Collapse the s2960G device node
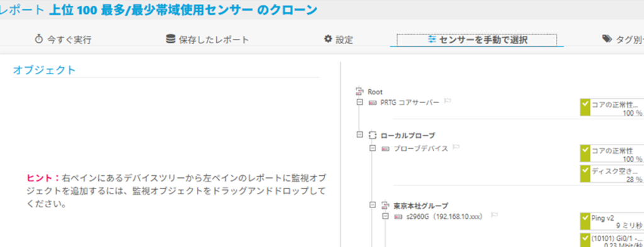Image resolution: width=644 pixels, height=247 pixels. [x=386, y=216]
